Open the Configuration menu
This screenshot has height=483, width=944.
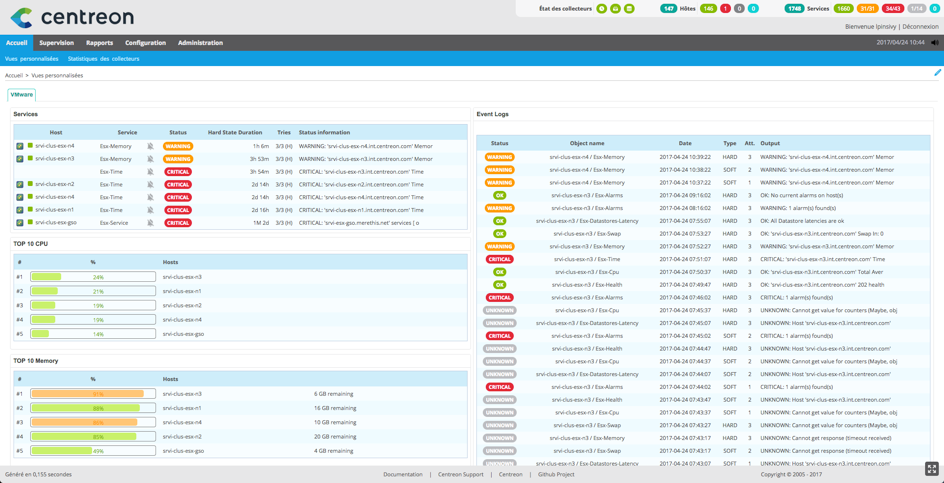coord(145,43)
